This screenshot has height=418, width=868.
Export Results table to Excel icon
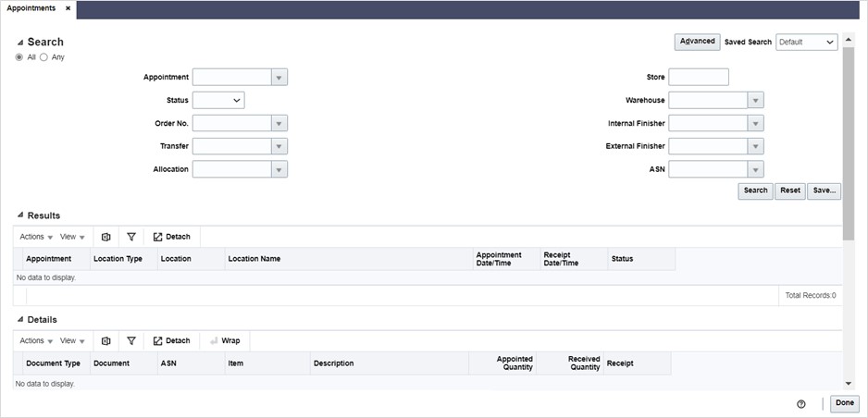105,237
